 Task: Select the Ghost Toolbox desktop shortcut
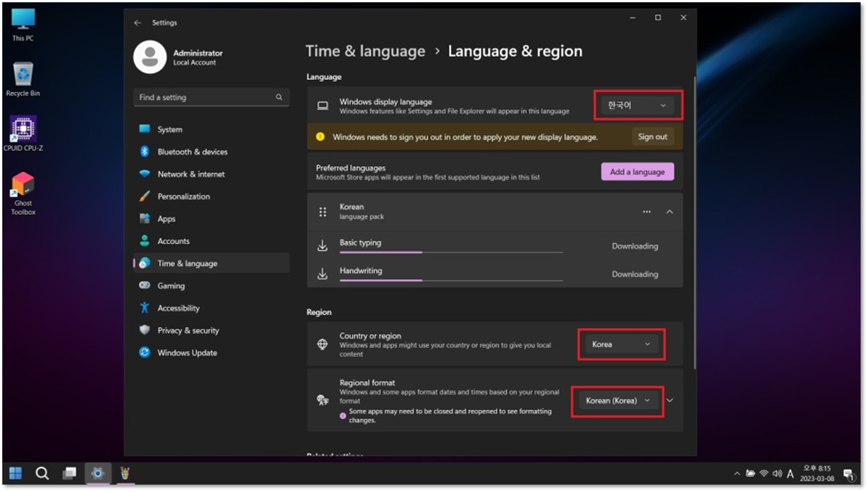23,194
